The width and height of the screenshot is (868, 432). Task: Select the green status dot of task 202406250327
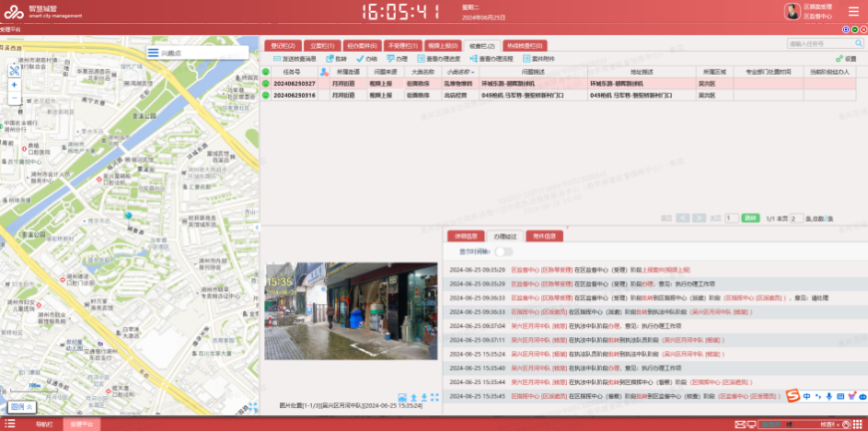click(x=266, y=84)
